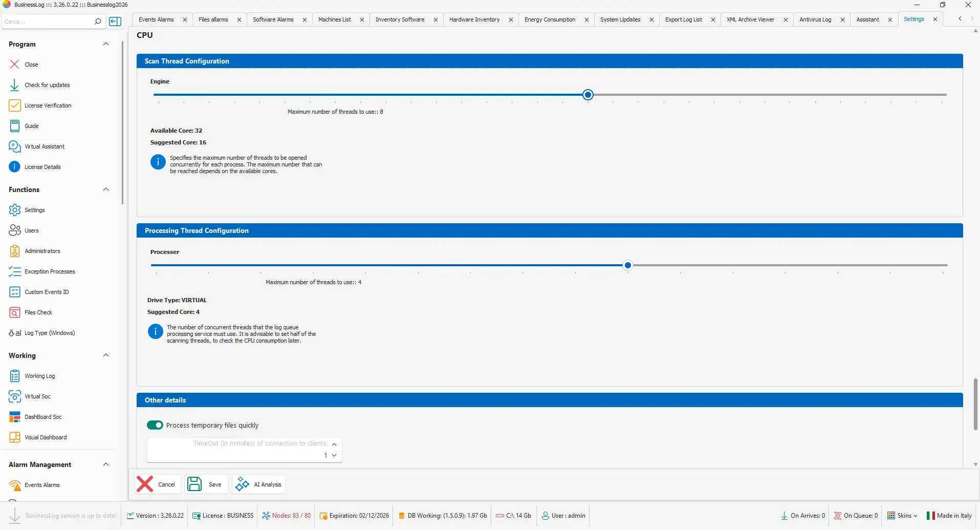The height and width of the screenshot is (530, 980).
Task: Collapse the Functions section
Action: click(106, 189)
